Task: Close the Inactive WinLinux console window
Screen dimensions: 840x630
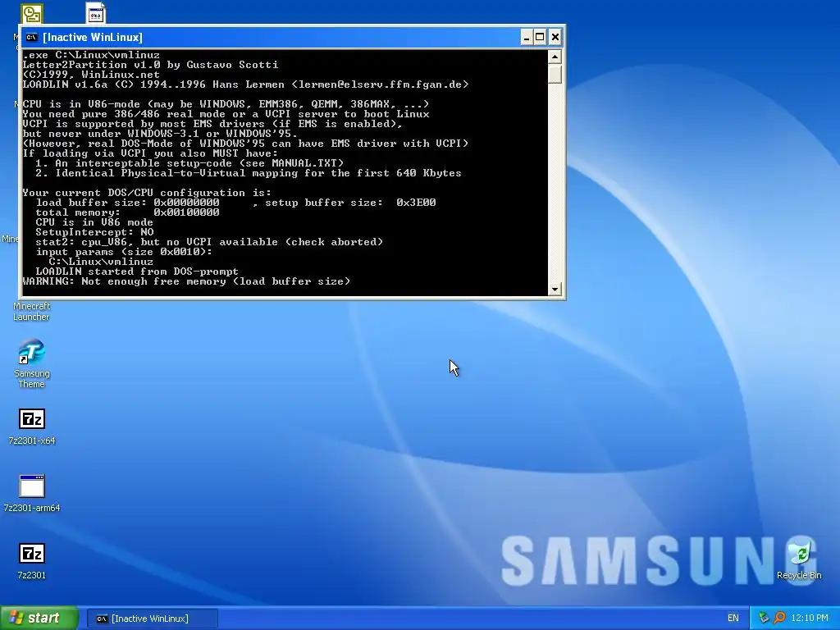Action: click(555, 37)
